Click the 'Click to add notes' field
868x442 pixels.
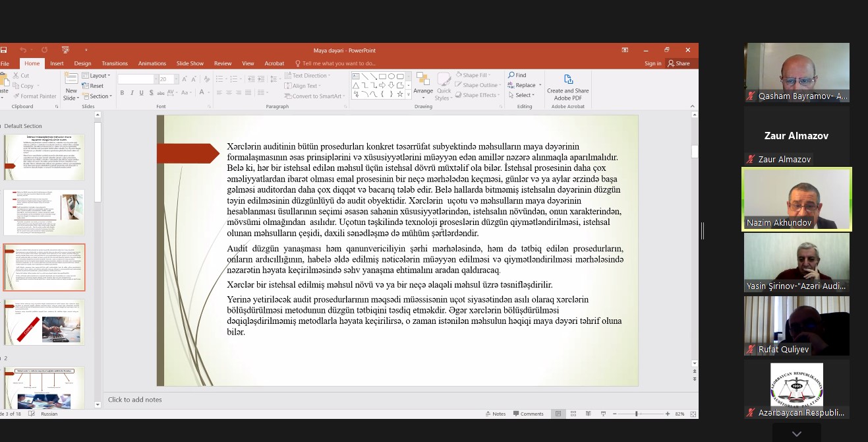click(135, 399)
